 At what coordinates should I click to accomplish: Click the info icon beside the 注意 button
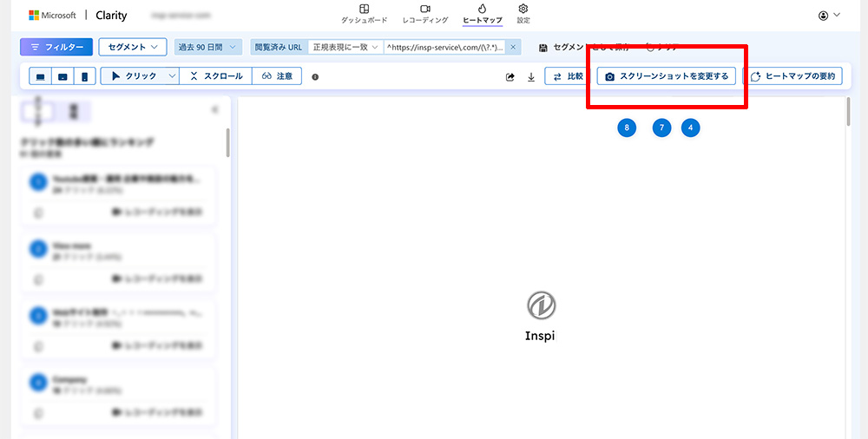315,77
